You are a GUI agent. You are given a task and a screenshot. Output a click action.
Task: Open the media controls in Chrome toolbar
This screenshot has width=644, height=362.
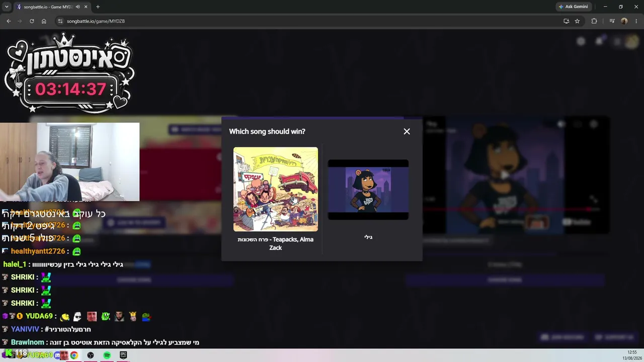coord(612,21)
